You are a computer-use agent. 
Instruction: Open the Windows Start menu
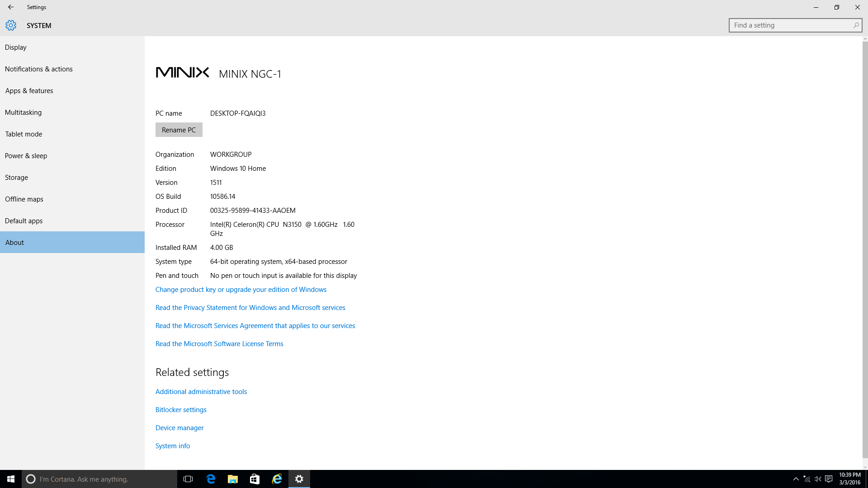11,479
